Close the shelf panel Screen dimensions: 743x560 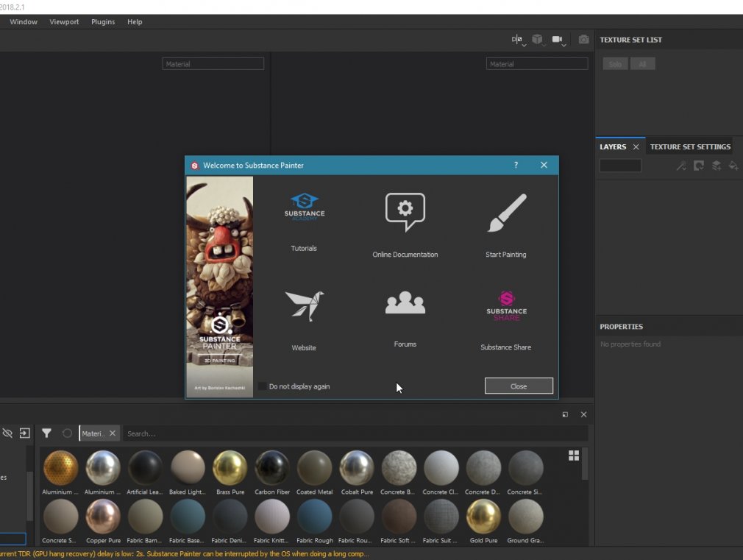click(x=584, y=414)
